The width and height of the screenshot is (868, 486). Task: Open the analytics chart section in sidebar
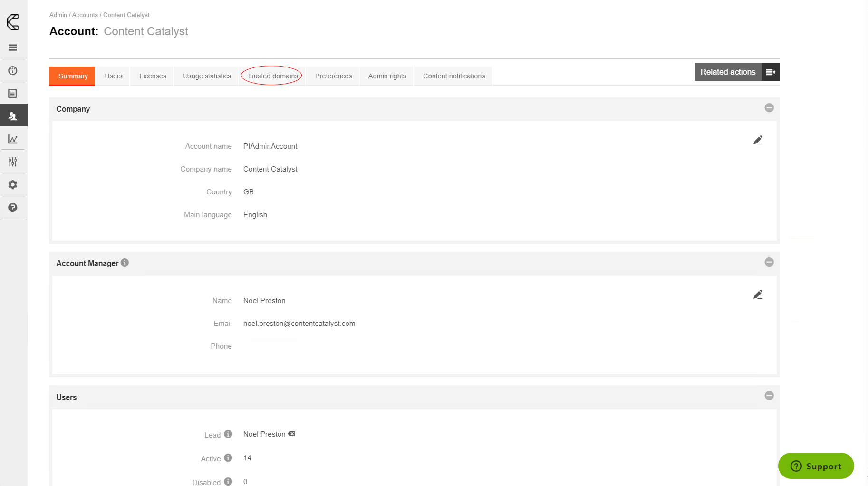[13, 139]
